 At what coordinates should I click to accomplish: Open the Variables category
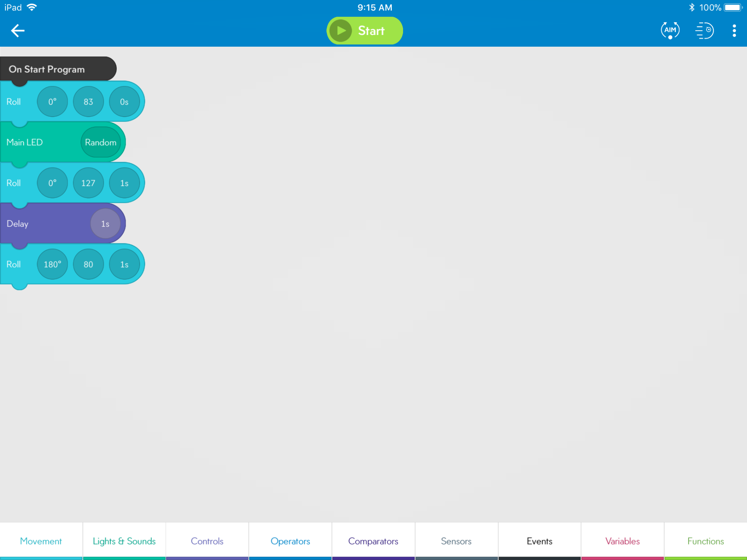pos(622,541)
